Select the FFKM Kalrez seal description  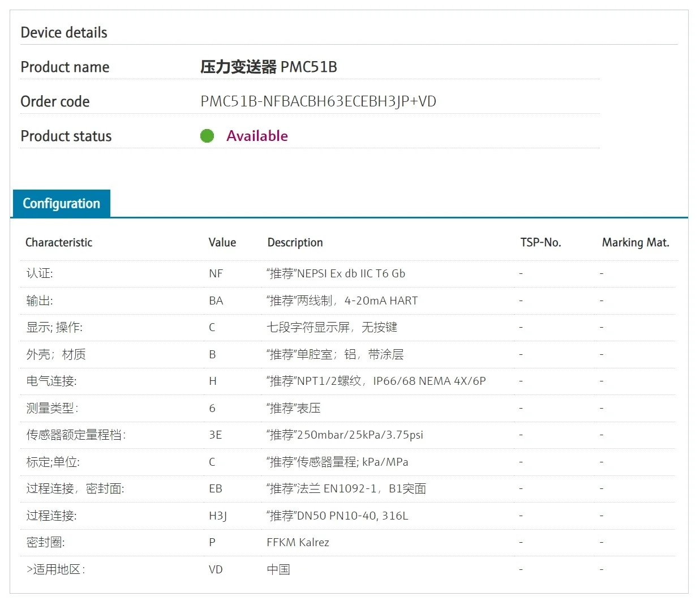pyautogui.click(x=298, y=542)
